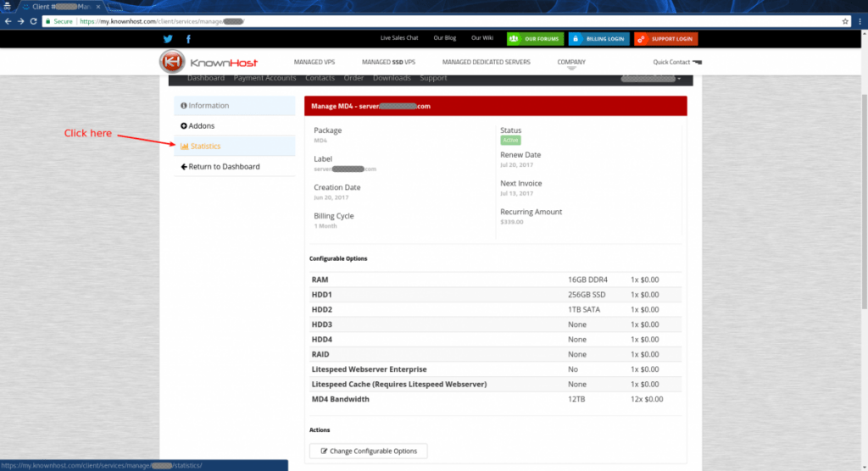Expand the blurred user account dropdown
This screenshot has width=868, height=471.
651,79
